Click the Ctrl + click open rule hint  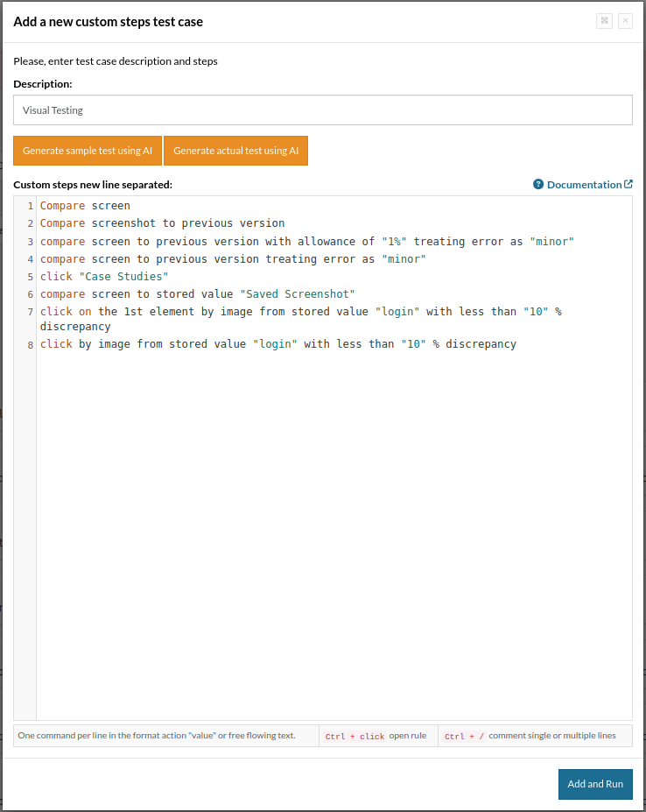tap(376, 736)
